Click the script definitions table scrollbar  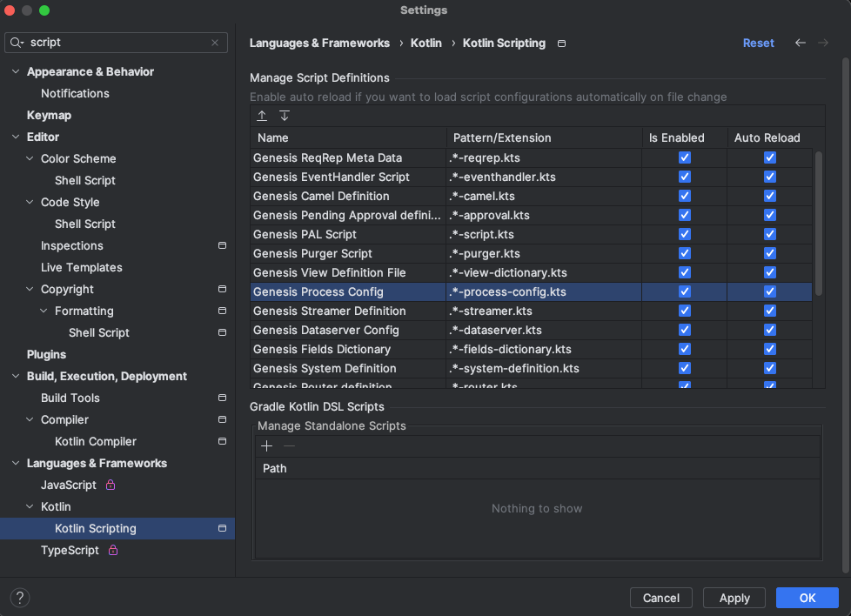click(x=819, y=224)
